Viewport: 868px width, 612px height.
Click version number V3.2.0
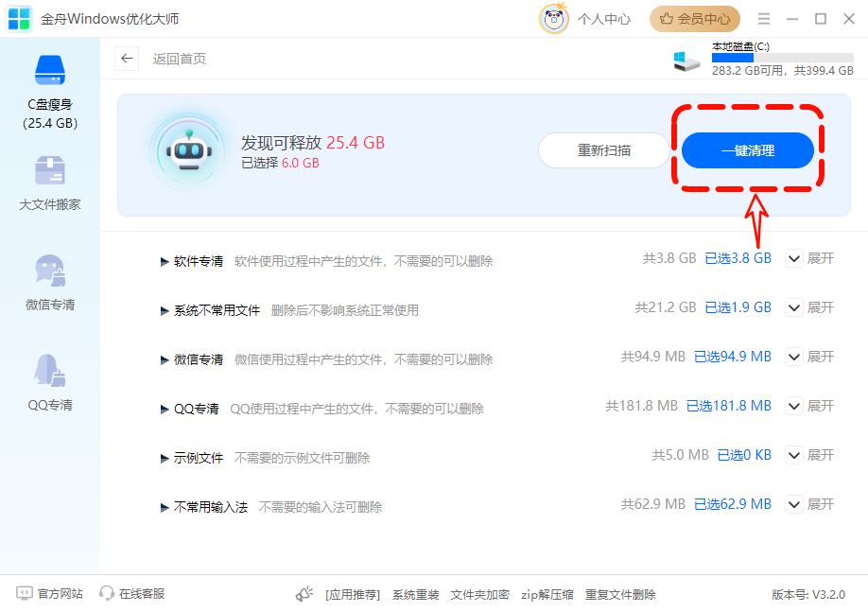click(808, 595)
